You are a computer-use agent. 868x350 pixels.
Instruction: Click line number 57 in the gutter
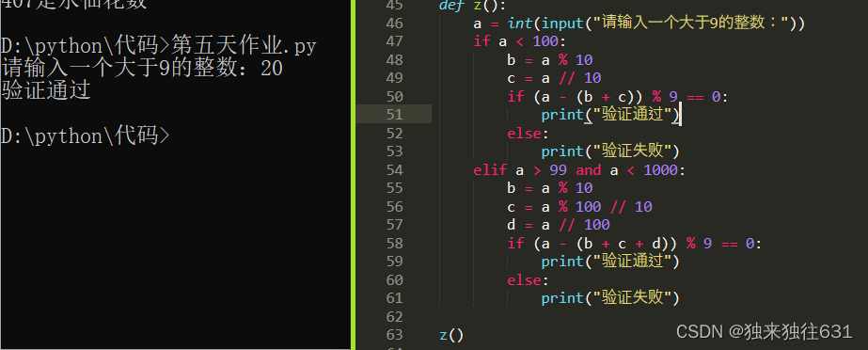394,225
